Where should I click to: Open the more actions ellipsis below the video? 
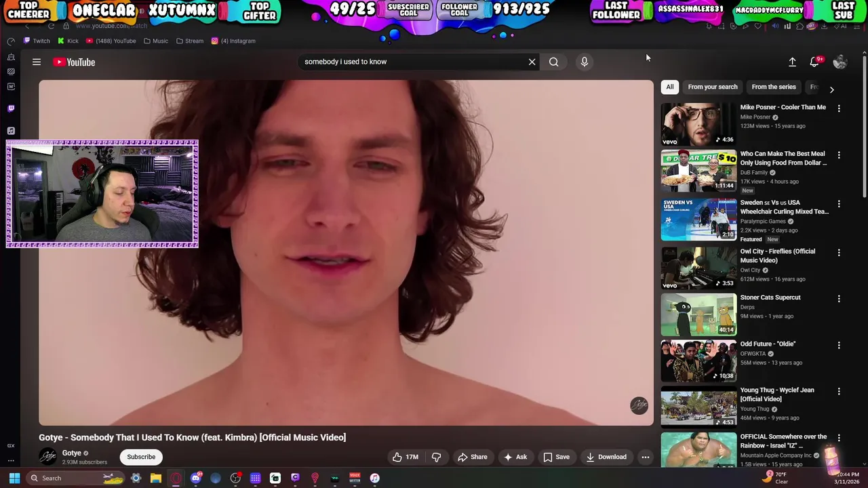pyautogui.click(x=646, y=457)
